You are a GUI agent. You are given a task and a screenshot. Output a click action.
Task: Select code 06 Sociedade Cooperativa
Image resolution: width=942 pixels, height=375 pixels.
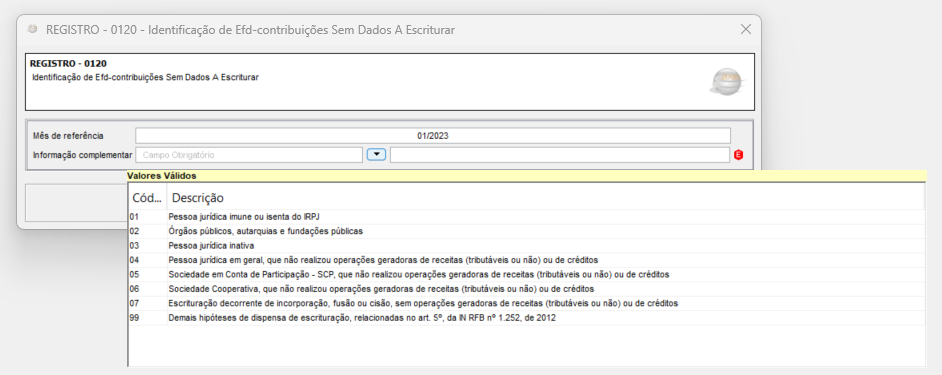click(x=526, y=288)
